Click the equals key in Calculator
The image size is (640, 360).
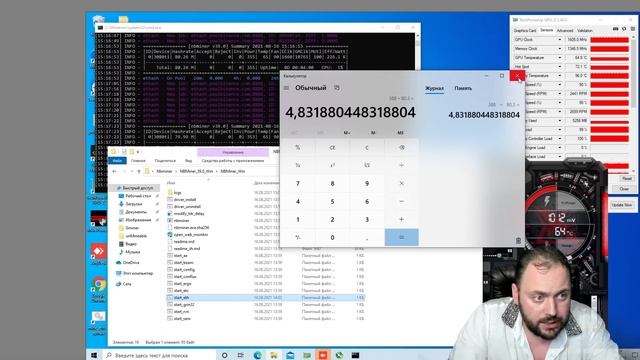tap(402, 237)
